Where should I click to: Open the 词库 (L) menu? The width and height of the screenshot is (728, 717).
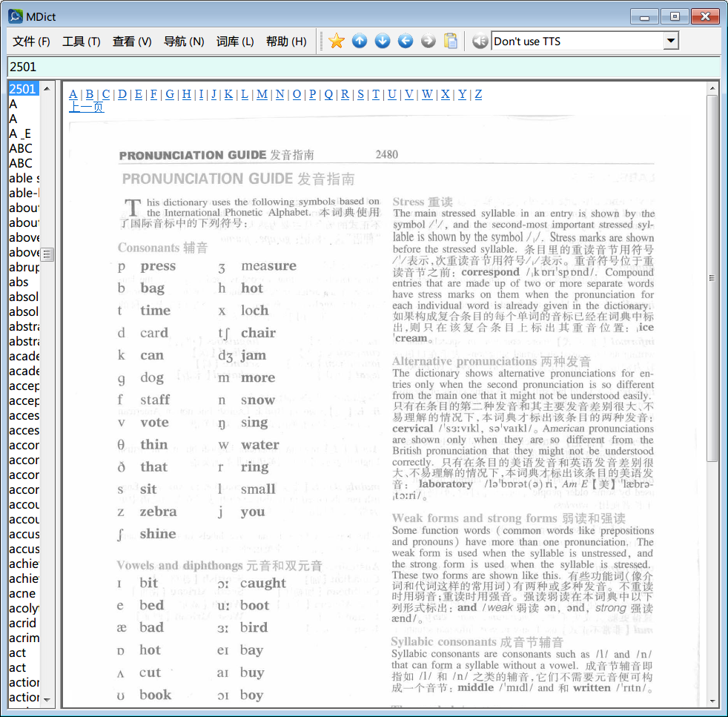click(x=235, y=42)
